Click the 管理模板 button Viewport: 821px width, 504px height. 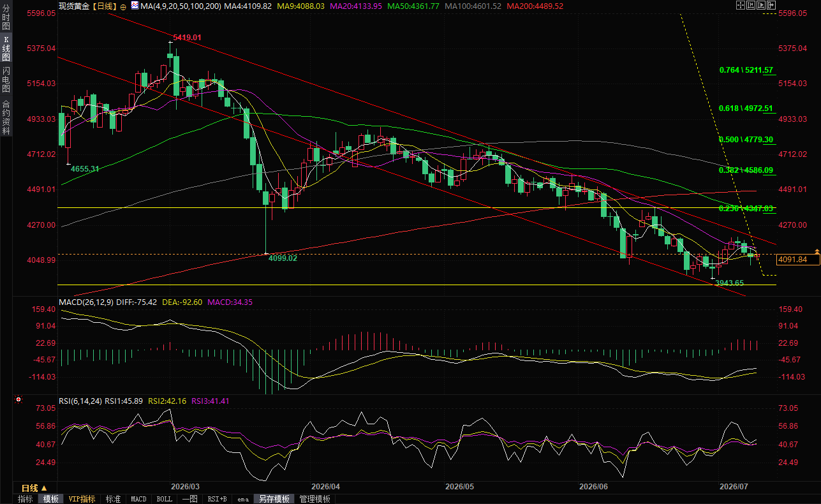pyautogui.click(x=315, y=499)
